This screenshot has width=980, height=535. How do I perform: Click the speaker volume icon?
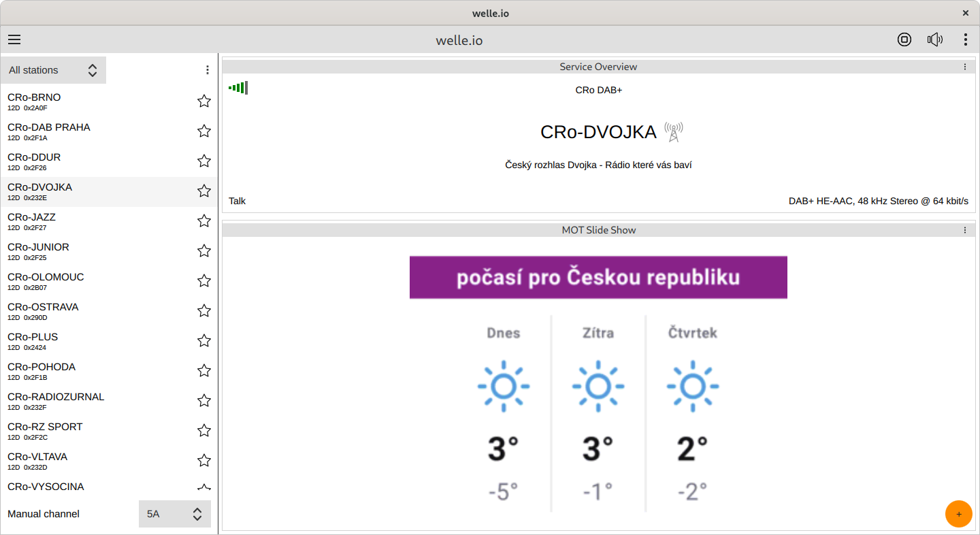[935, 39]
